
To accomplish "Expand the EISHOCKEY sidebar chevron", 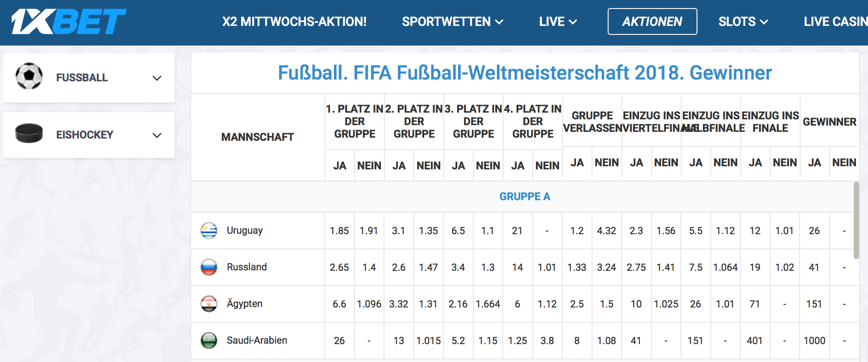I will point(157,135).
